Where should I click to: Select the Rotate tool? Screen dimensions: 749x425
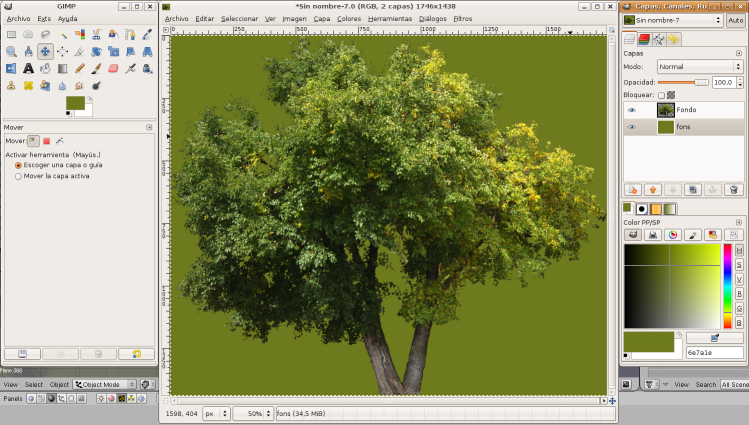click(x=96, y=52)
